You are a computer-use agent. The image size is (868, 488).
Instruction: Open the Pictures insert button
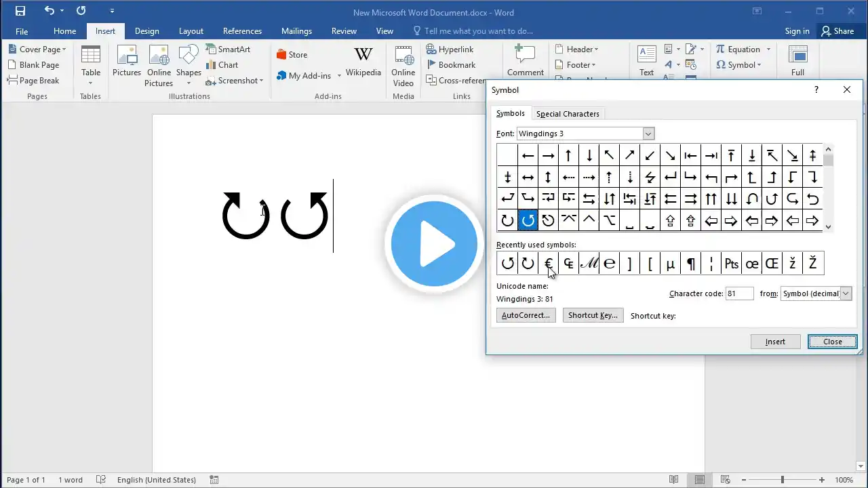tap(127, 62)
